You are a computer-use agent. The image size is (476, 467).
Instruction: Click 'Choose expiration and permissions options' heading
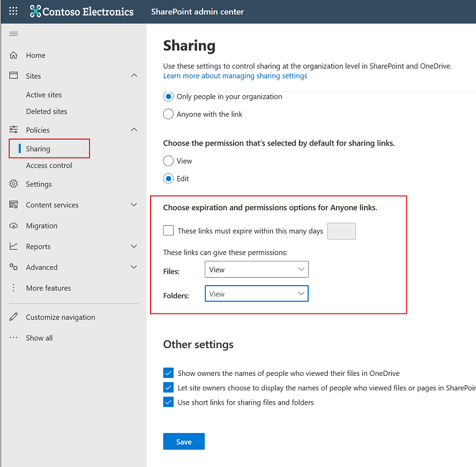pyautogui.click(x=270, y=208)
